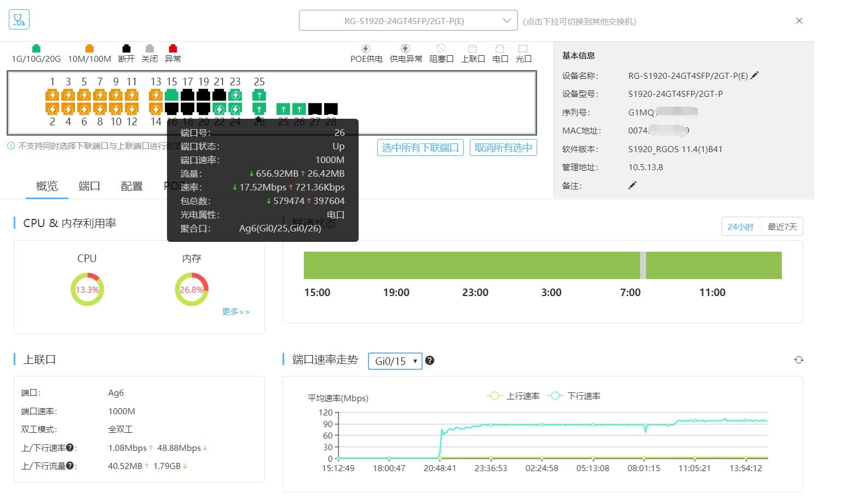Select switch port 1 in panel

point(52,95)
